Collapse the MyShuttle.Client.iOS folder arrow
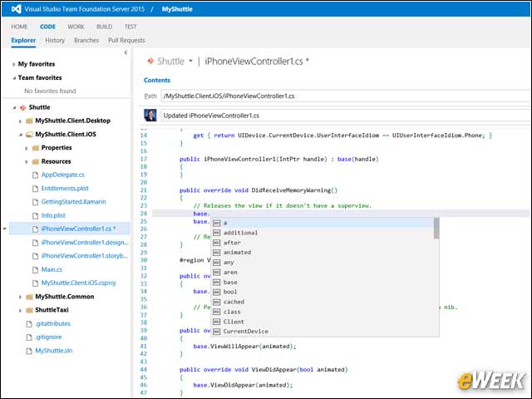This screenshot has width=532, height=399. coord(20,135)
